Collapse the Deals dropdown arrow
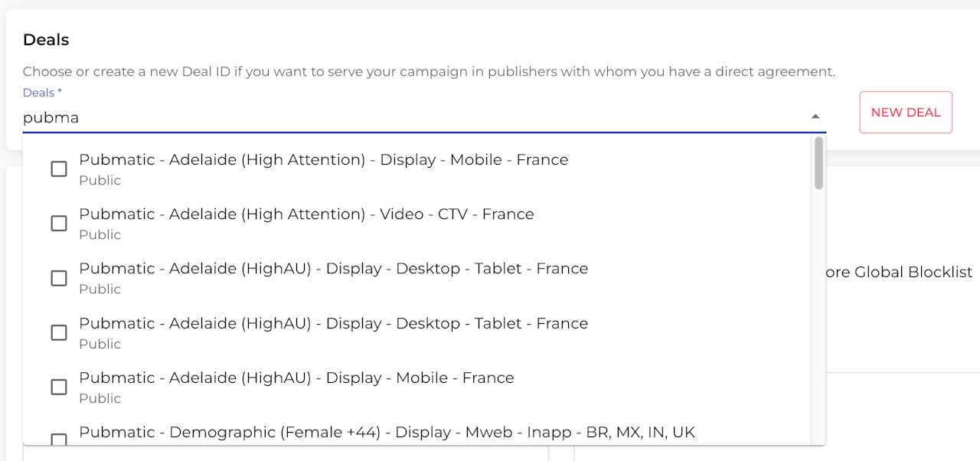The width and height of the screenshot is (980, 461). pyautogui.click(x=815, y=116)
